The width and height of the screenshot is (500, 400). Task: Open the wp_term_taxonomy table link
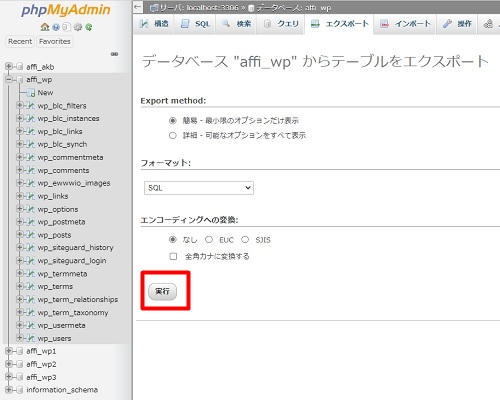point(73,313)
